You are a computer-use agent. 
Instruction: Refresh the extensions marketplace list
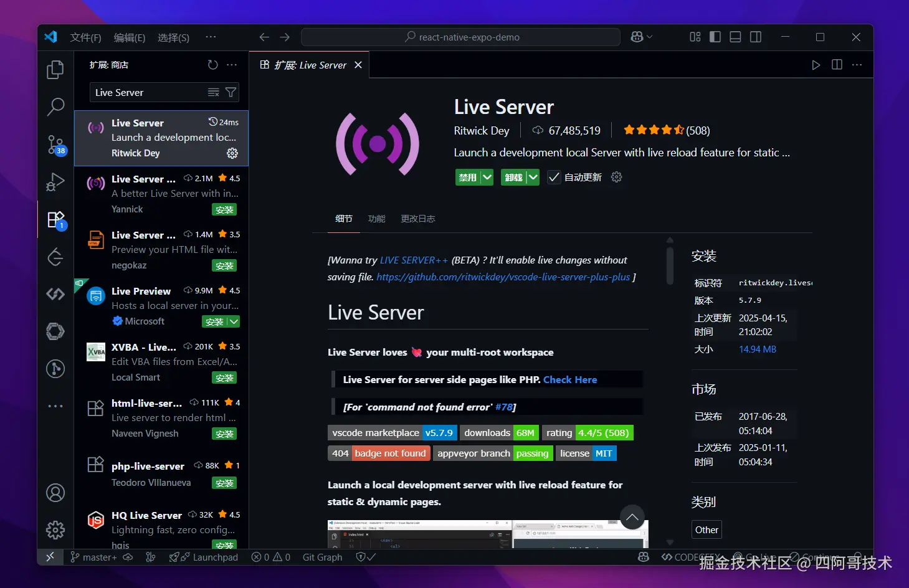coord(213,65)
